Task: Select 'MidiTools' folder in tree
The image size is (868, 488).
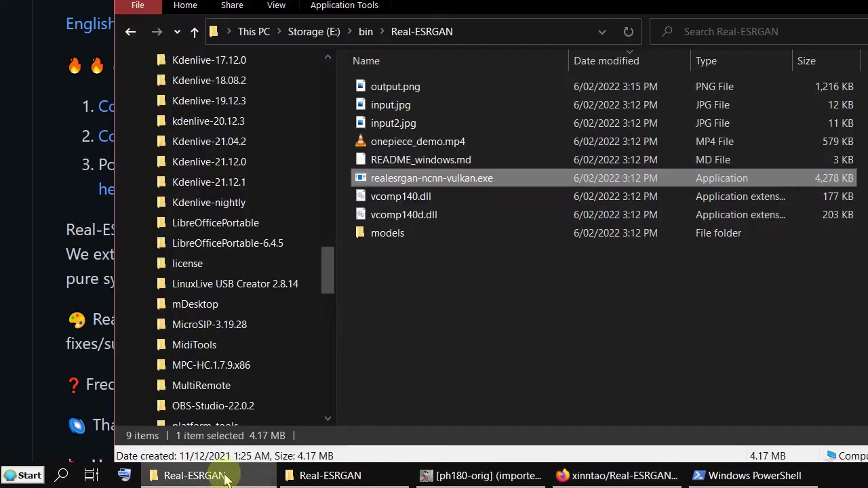Action: point(194,345)
